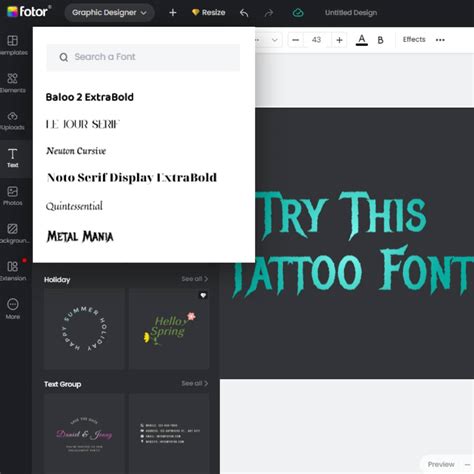Redo the last action
Image resolution: width=474 pixels, height=474 pixels.
(269, 13)
